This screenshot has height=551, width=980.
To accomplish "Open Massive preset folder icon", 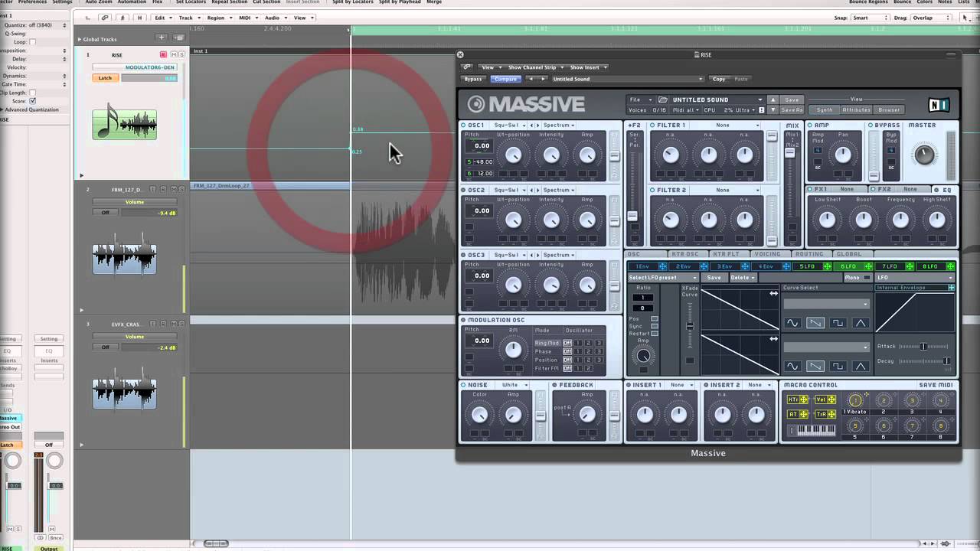I will [663, 99].
